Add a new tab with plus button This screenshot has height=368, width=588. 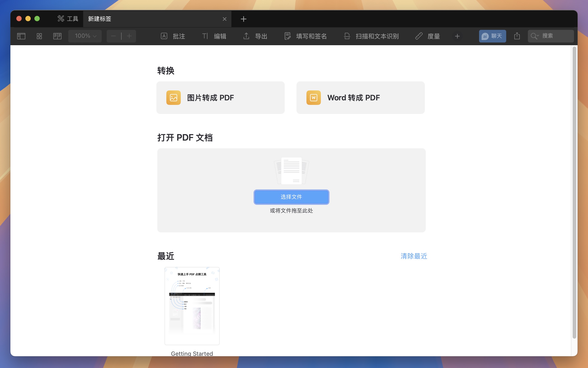pyautogui.click(x=244, y=19)
